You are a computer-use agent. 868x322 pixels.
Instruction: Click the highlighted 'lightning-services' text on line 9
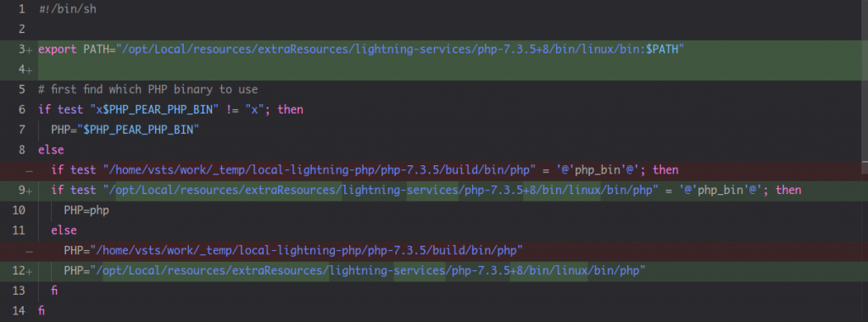[401, 190]
